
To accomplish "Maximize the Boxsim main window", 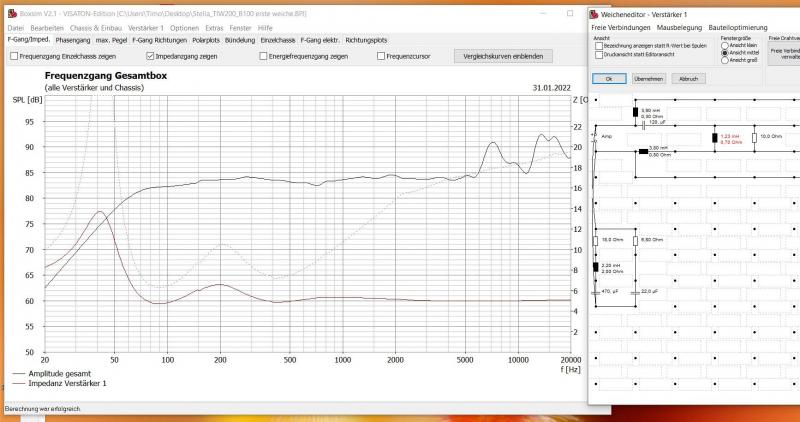I will coord(570,13).
